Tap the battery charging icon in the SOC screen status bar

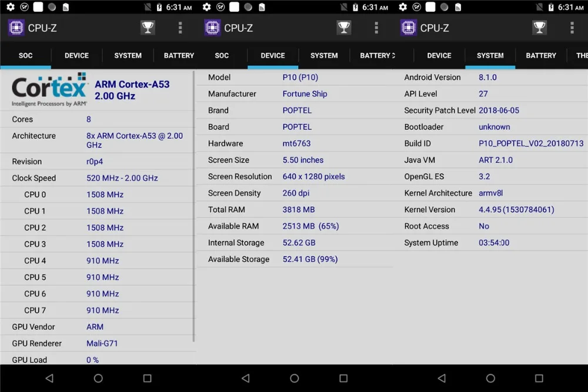(159, 7)
